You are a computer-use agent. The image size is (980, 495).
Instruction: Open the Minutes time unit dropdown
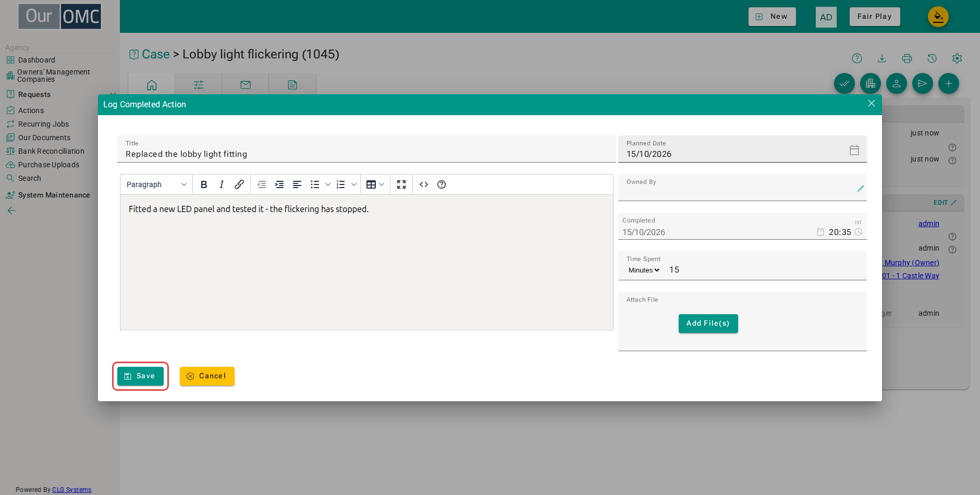644,270
